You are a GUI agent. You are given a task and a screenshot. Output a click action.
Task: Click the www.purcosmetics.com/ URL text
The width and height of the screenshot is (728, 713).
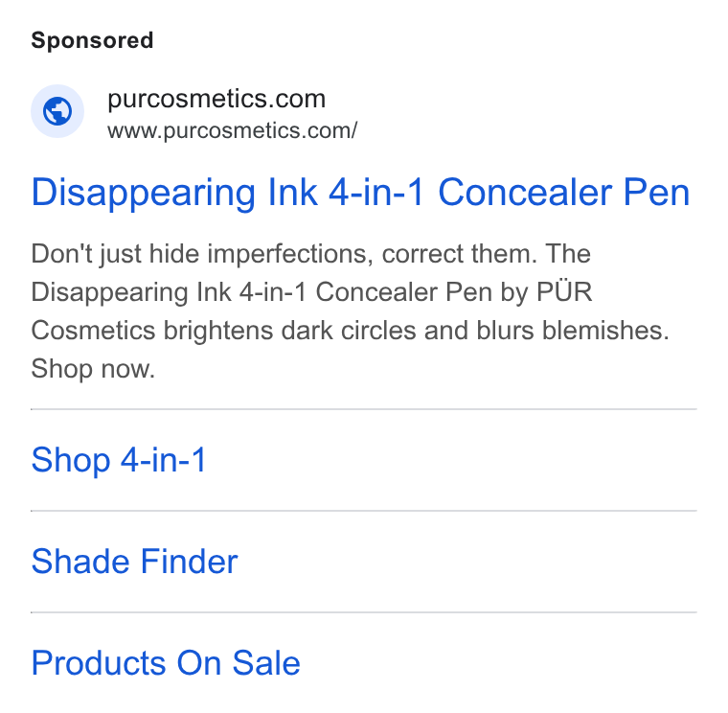coord(232,130)
